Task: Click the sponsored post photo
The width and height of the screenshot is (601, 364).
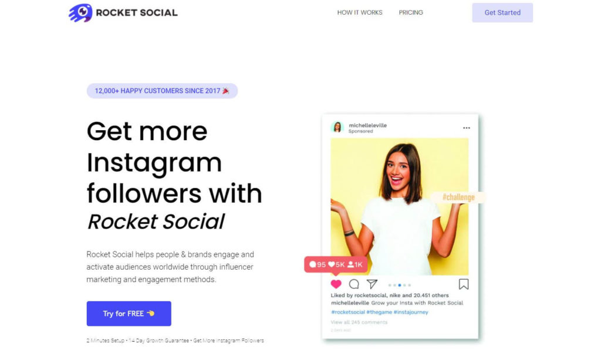Action: coord(399,206)
